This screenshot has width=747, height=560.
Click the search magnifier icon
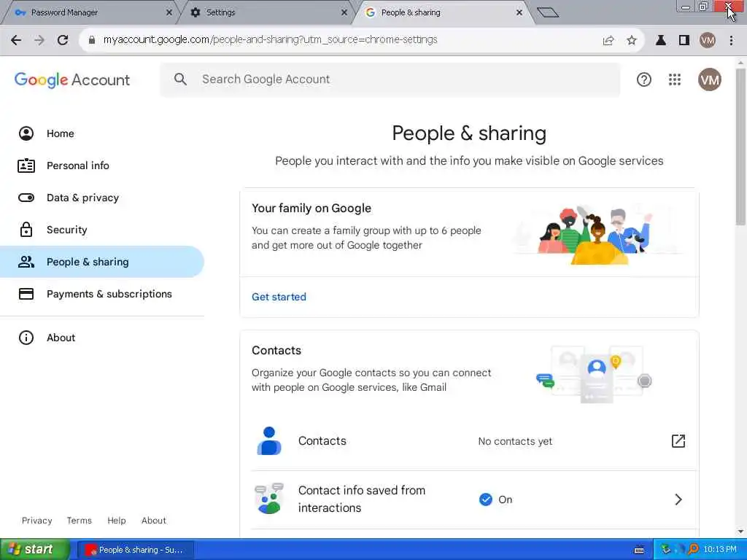coord(180,79)
